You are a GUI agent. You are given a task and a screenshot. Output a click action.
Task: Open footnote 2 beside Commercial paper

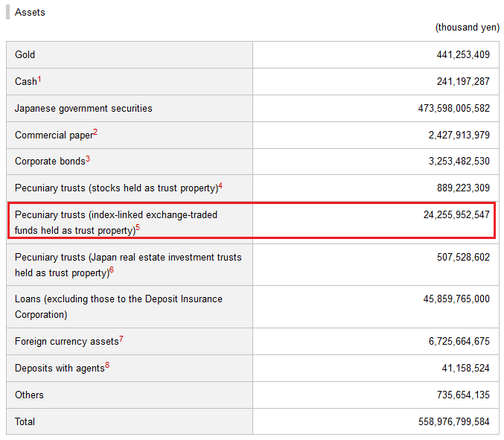(x=95, y=133)
